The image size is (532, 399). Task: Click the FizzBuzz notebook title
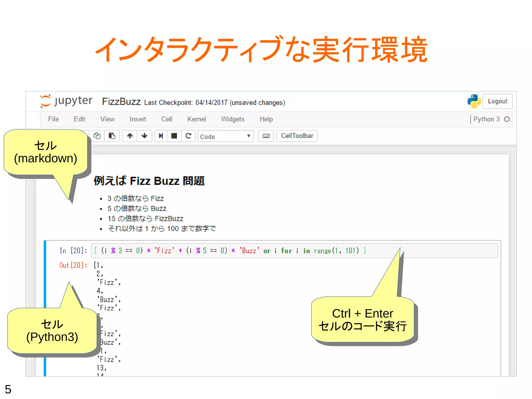click(121, 102)
